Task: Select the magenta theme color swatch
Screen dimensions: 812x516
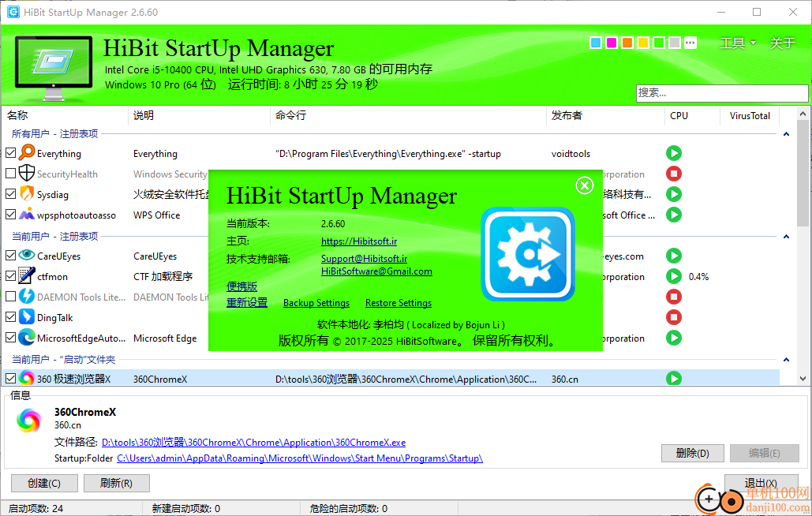Action: point(612,43)
